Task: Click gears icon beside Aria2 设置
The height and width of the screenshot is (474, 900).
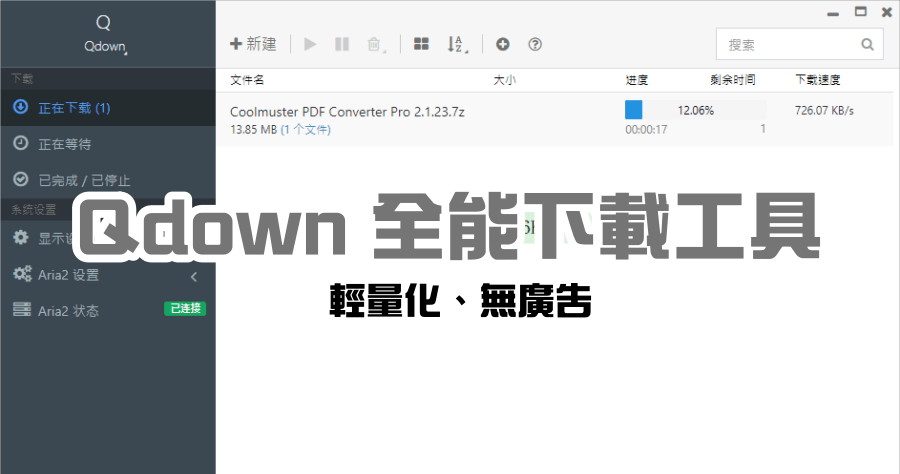Action: [22, 274]
